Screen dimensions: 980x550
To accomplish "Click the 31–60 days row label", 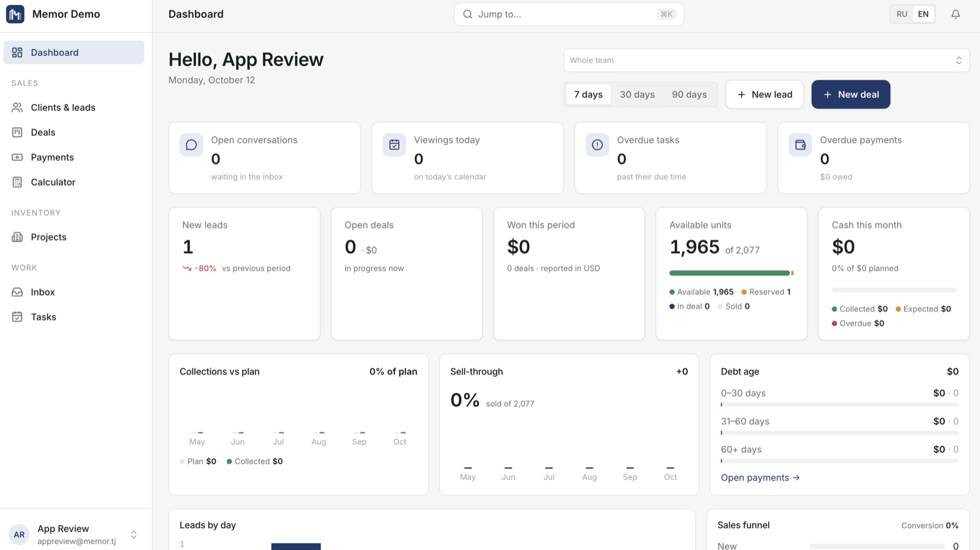I will (x=745, y=421).
